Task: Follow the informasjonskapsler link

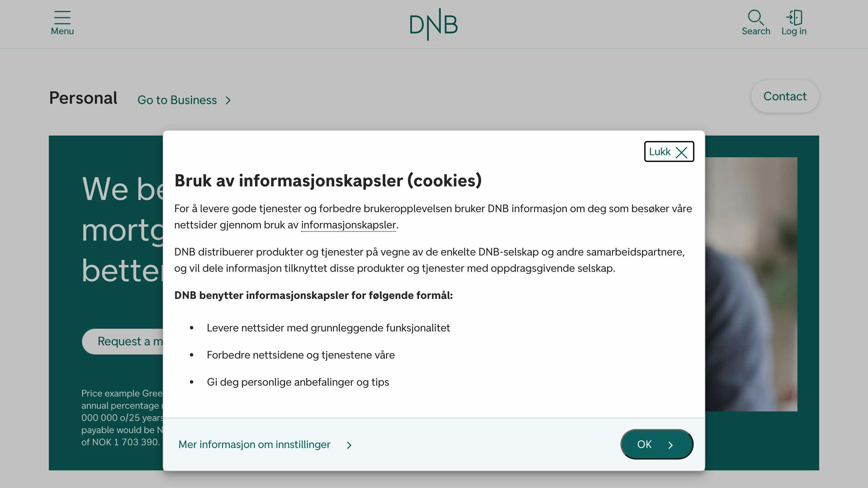Action: coord(348,225)
